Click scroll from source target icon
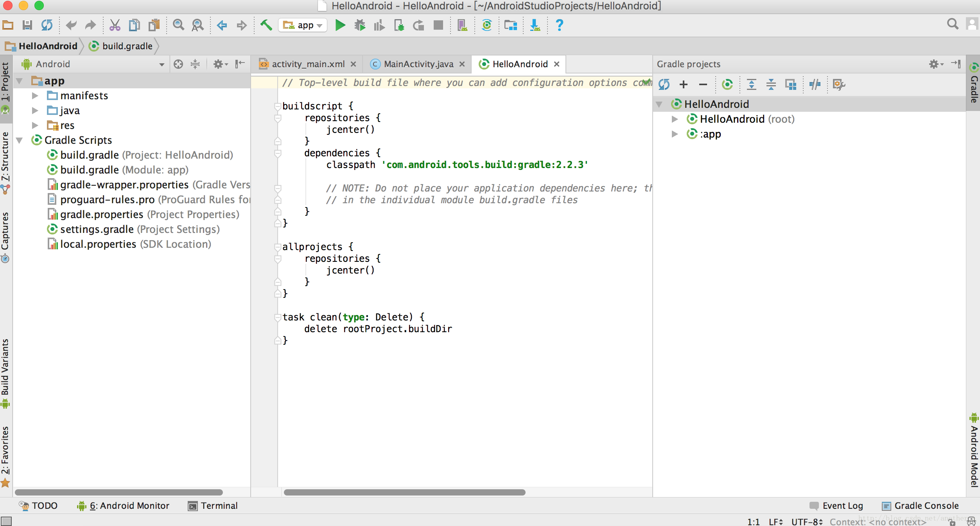The image size is (980, 526). (x=178, y=64)
